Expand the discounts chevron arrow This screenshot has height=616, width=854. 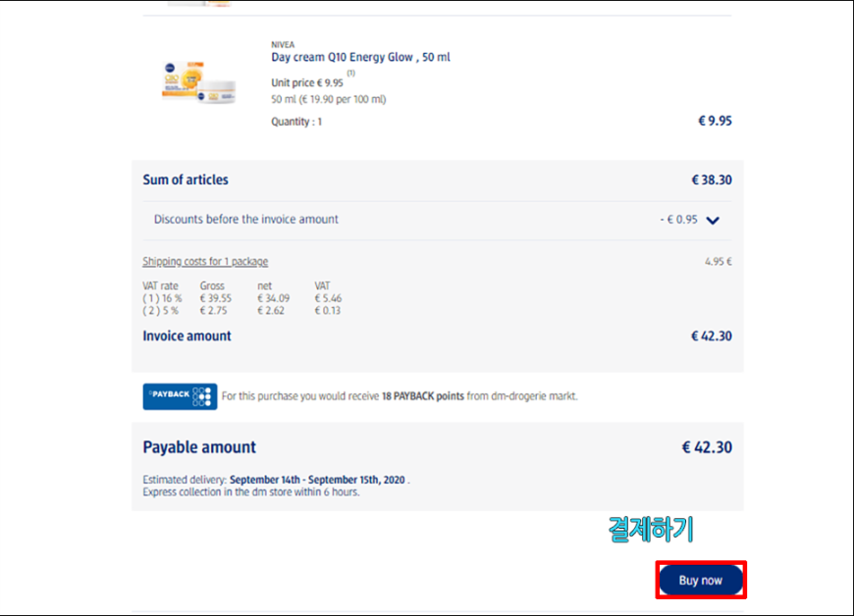point(713,221)
